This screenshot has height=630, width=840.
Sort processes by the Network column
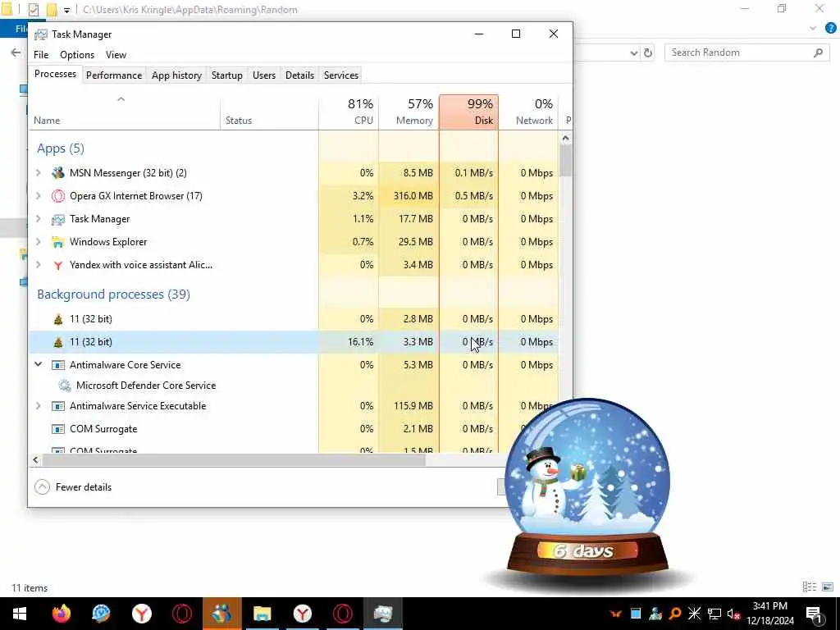[x=529, y=112]
